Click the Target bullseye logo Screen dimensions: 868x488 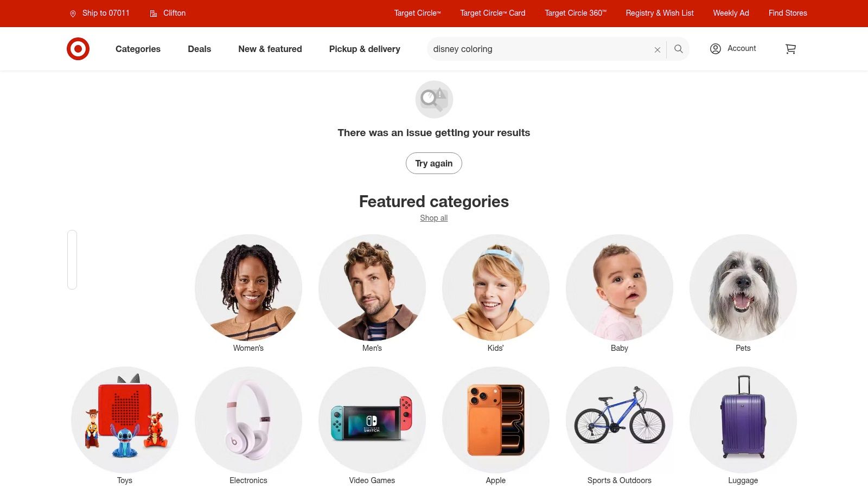78,49
